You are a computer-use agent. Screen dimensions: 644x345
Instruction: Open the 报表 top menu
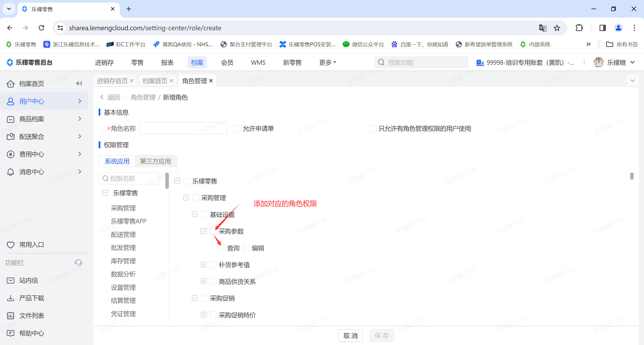167,62
